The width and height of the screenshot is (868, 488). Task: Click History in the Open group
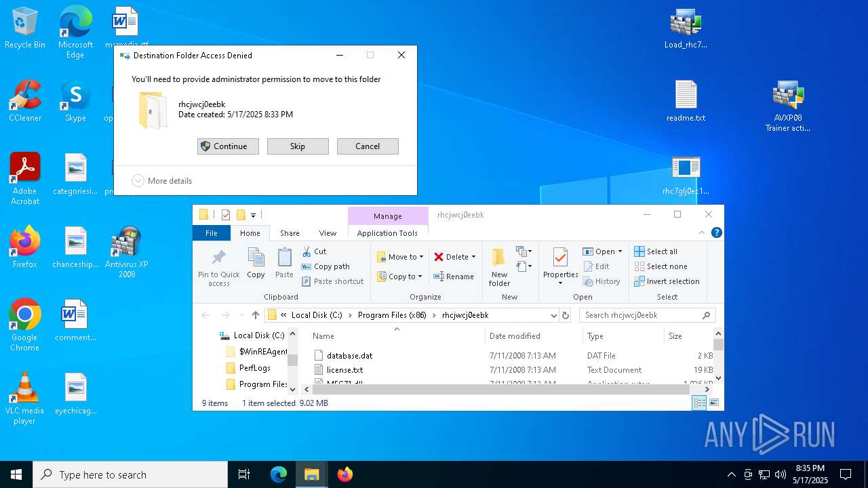[x=601, y=281]
